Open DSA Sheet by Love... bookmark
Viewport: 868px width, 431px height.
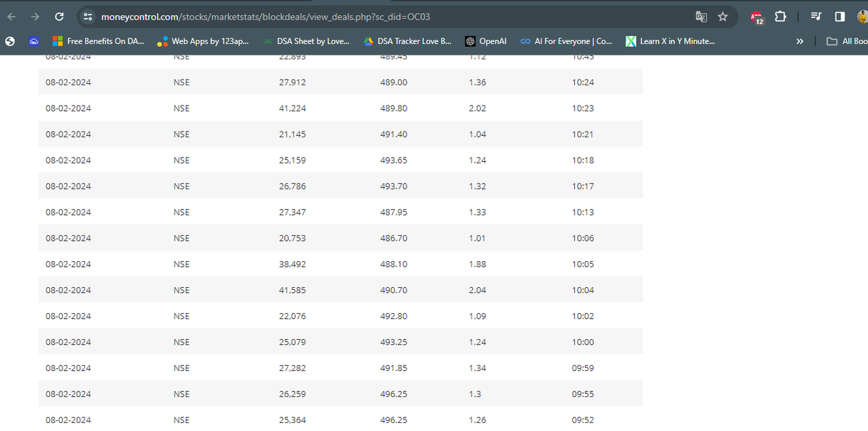coord(307,41)
